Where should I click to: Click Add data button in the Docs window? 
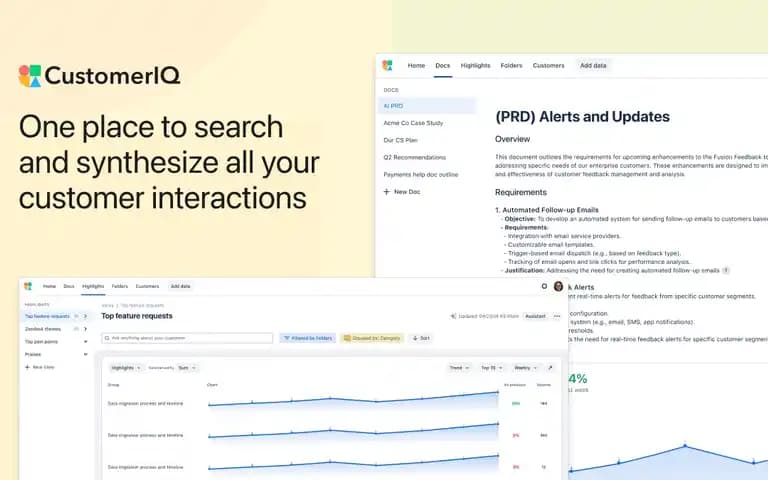tap(593, 65)
